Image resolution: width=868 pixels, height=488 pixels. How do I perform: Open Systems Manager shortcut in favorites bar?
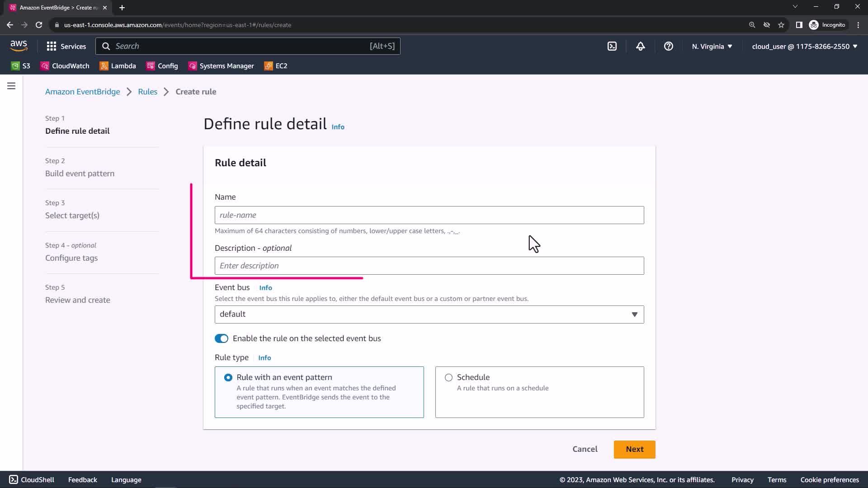point(221,66)
